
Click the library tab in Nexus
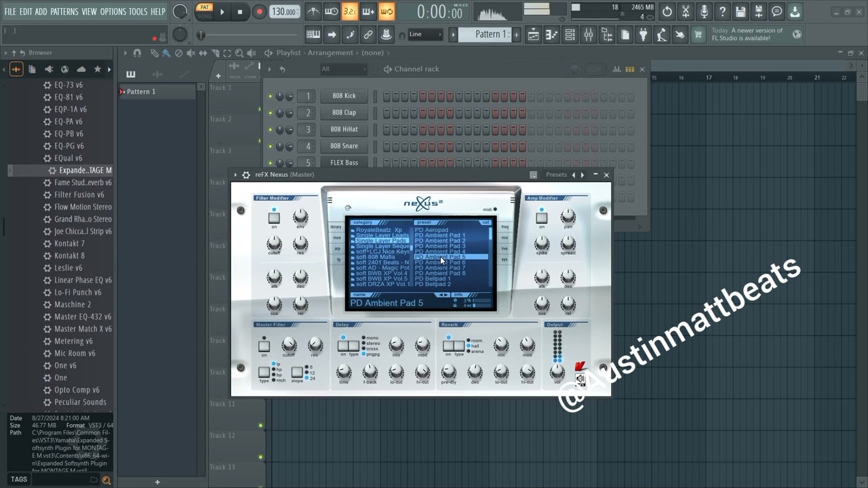click(x=336, y=227)
